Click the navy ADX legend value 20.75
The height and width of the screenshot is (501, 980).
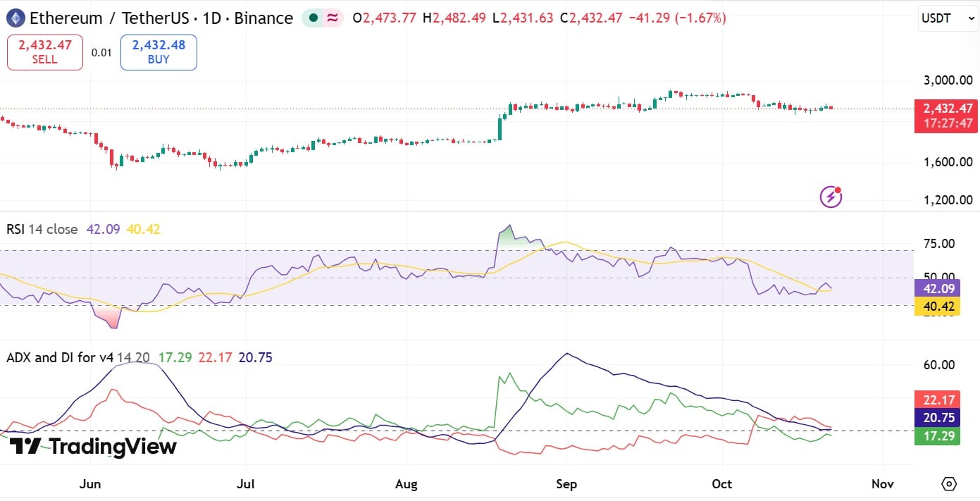pyautogui.click(x=256, y=358)
